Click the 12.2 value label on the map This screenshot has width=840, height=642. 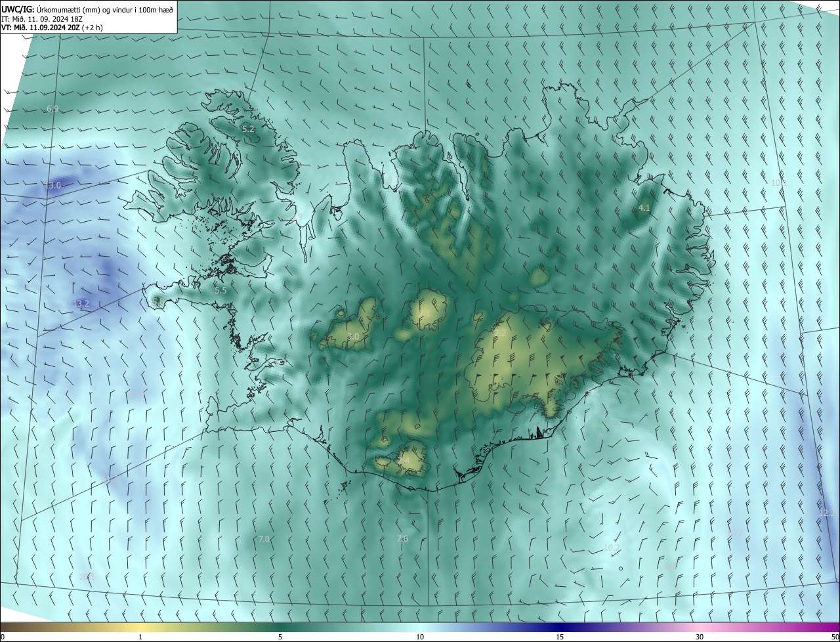pos(827,513)
